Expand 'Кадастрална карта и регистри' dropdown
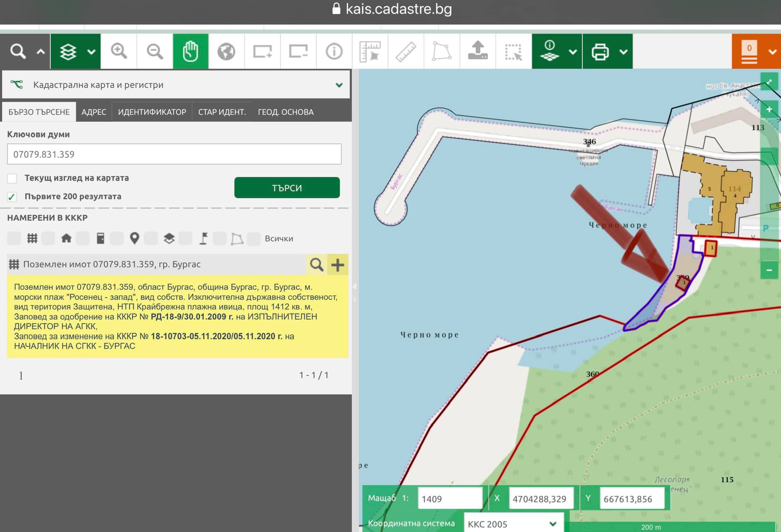This screenshot has height=532, width=781. tap(339, 85)
